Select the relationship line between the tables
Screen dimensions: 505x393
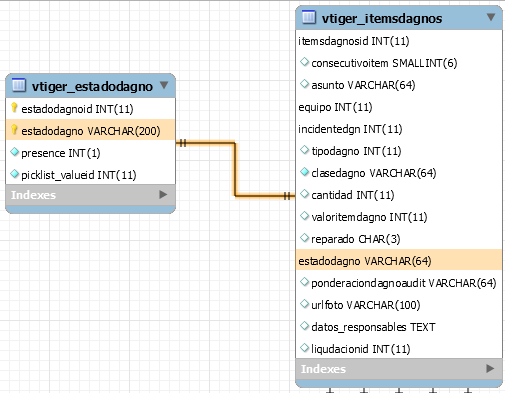point(235,169)
